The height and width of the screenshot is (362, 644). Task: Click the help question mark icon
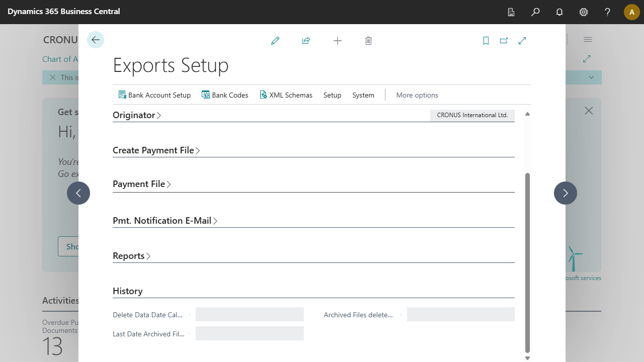(608, 12)
